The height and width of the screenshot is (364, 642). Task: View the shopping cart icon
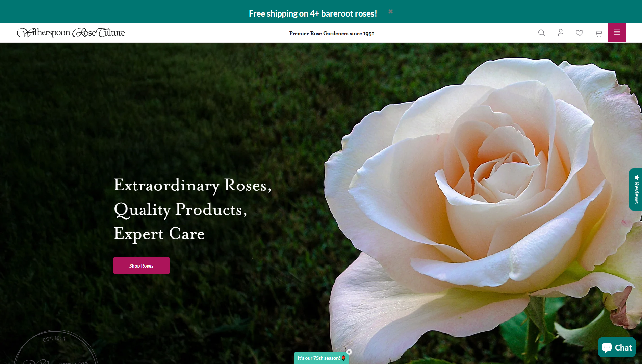click(x=598, y=33)
